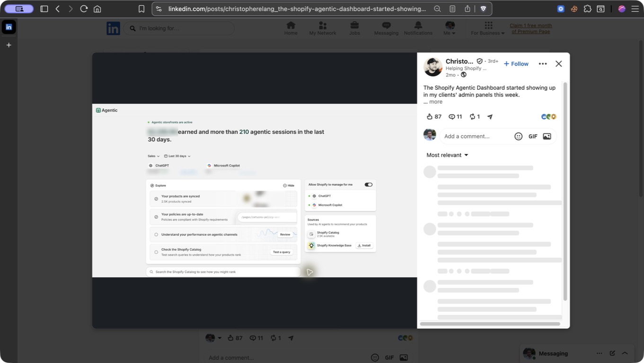
Task: Go to LinkedIn Home
Action: [x=291, y=28]
